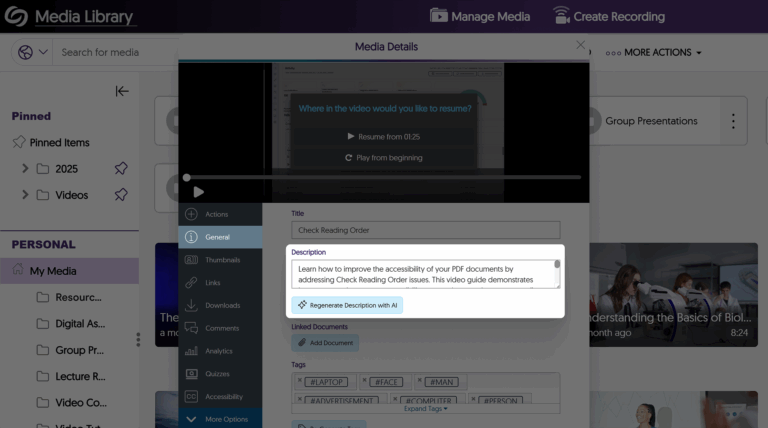Open the Links tab
768x428 pixels.
(x=220, y=283)
